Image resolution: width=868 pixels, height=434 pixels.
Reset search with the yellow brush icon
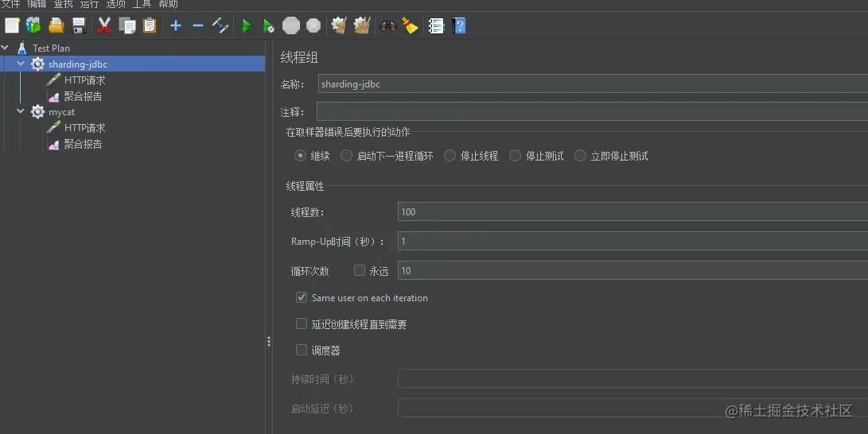click(411, 25)
